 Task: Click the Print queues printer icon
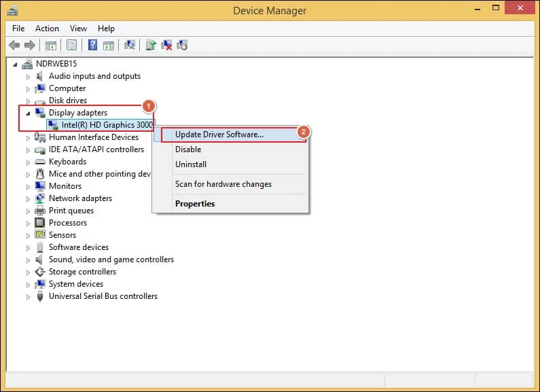click(40, 211)
